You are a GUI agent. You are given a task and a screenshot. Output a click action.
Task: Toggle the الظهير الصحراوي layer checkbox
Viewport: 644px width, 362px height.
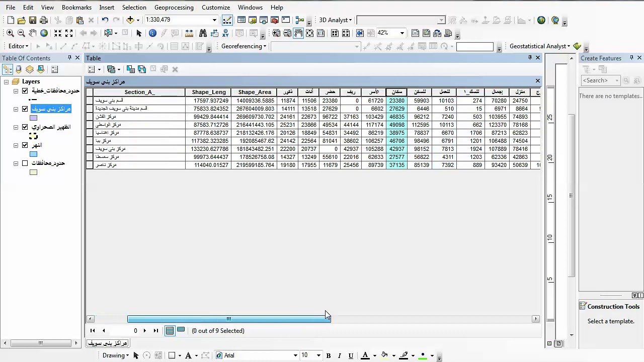(x=25, y=127)
